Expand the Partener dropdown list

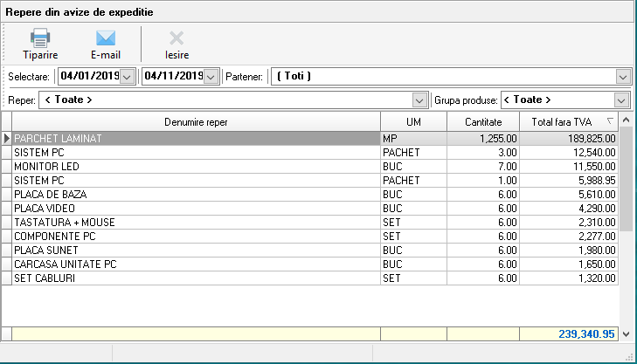pyautogui.click(x=622, y=77)
